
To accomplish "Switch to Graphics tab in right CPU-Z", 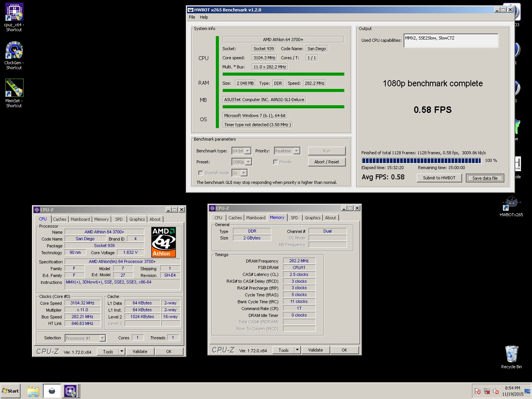I will 313,218.
